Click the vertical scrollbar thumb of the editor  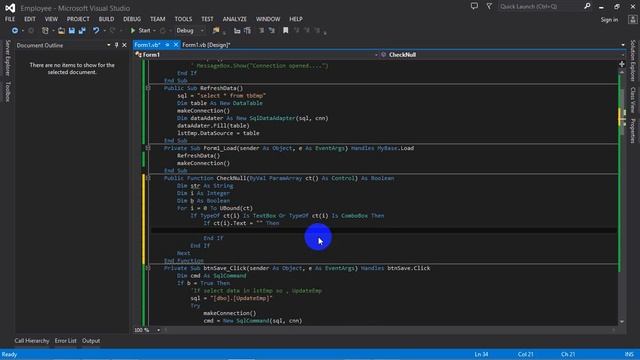tap(622, 112)
